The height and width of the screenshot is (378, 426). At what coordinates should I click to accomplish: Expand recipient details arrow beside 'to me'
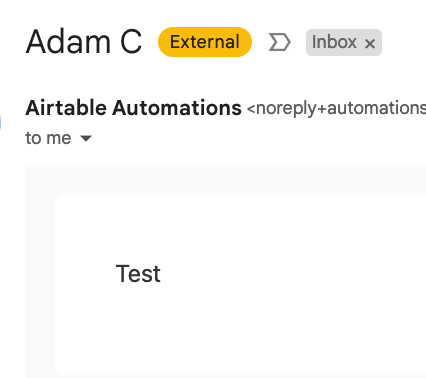pyautogui.click(x=86, y=138)
